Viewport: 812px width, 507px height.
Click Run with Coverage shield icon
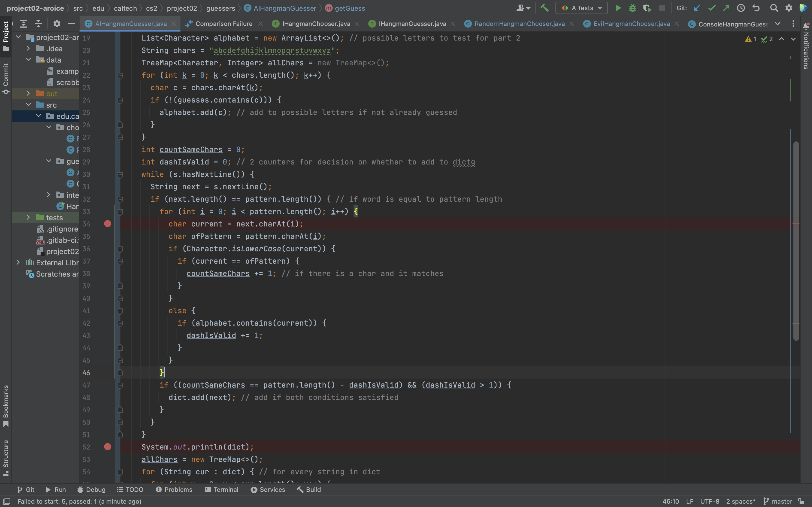pos(647,8)
